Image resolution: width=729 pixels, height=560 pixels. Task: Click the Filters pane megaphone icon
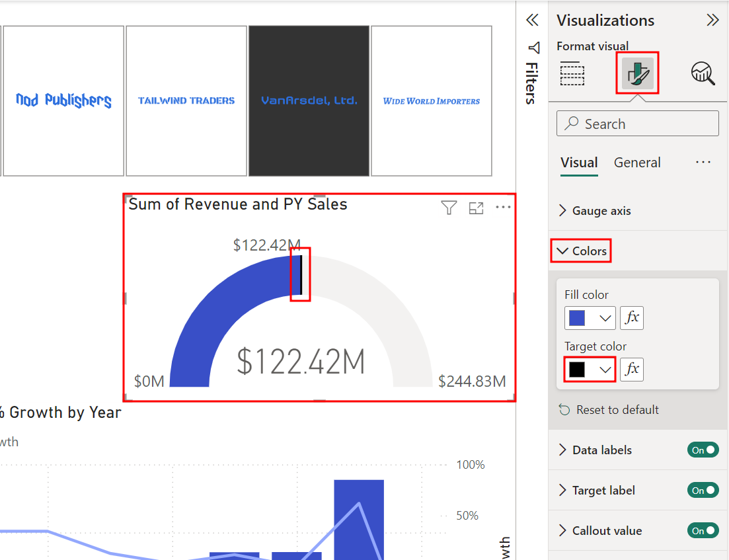[534, 48]
